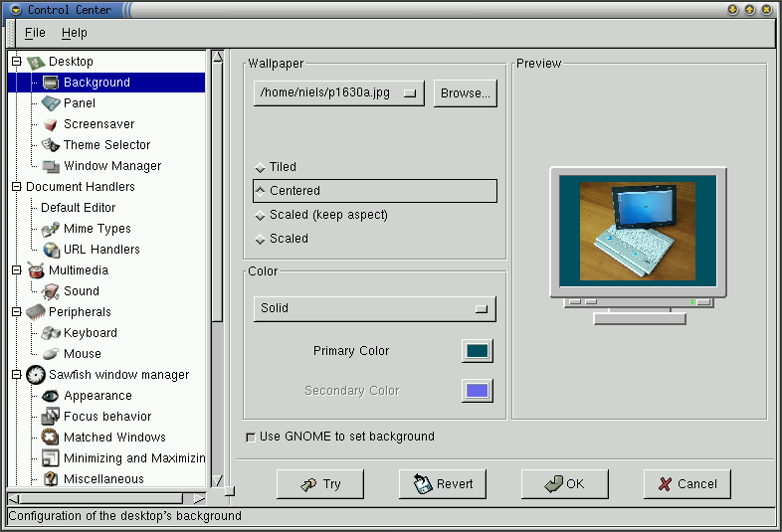Click the Keyboard icon in Peripherals
Screen dimensions: 782x532
[x=50, y=333]
